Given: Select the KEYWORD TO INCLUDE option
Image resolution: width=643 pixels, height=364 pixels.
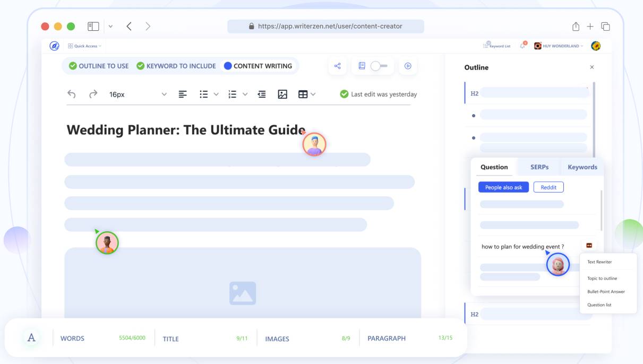Looking at the screenshot, I should tap(140, 66).
